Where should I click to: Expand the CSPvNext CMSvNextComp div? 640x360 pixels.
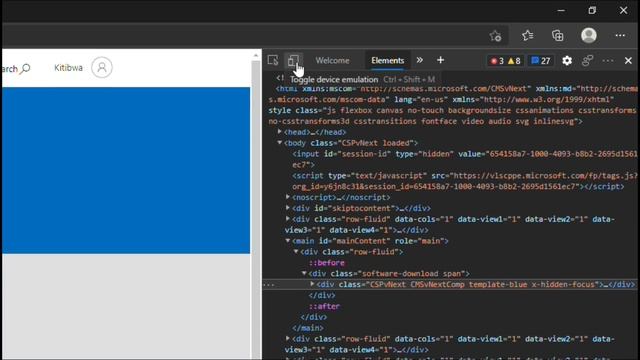312,284
